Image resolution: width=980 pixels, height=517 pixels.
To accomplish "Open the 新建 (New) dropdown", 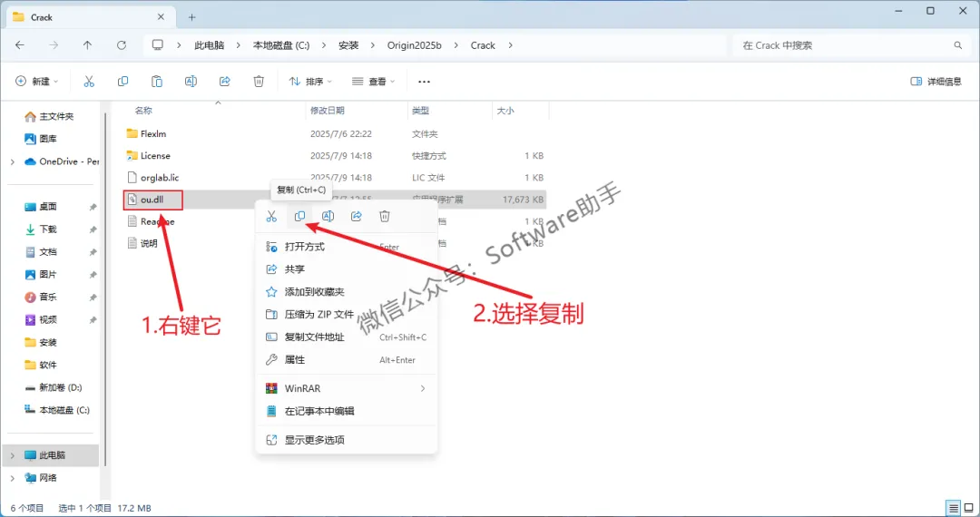I will tap(36, 81).
